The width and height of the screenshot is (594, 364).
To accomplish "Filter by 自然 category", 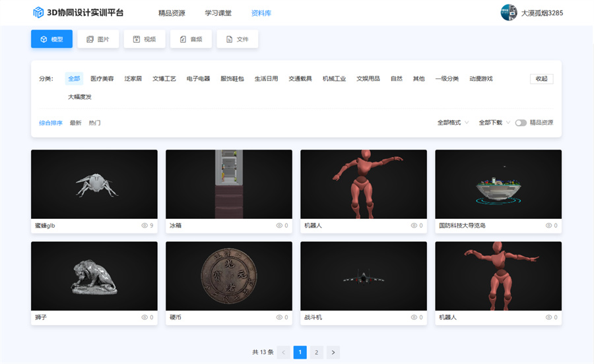I will (x=396, y=78).
